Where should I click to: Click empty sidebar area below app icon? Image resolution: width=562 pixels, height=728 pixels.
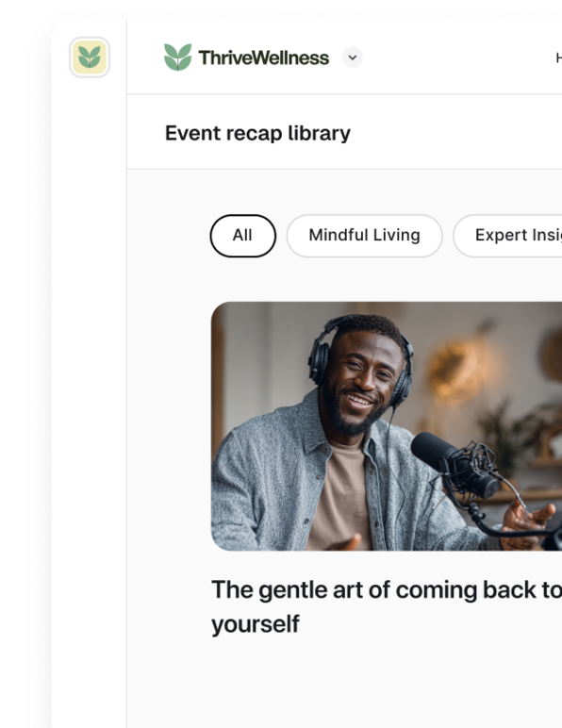tap(89, 372)
